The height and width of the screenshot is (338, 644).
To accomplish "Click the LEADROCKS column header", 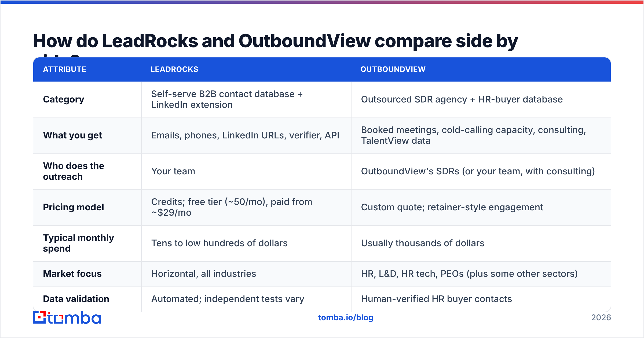I will tap(174, 69).
